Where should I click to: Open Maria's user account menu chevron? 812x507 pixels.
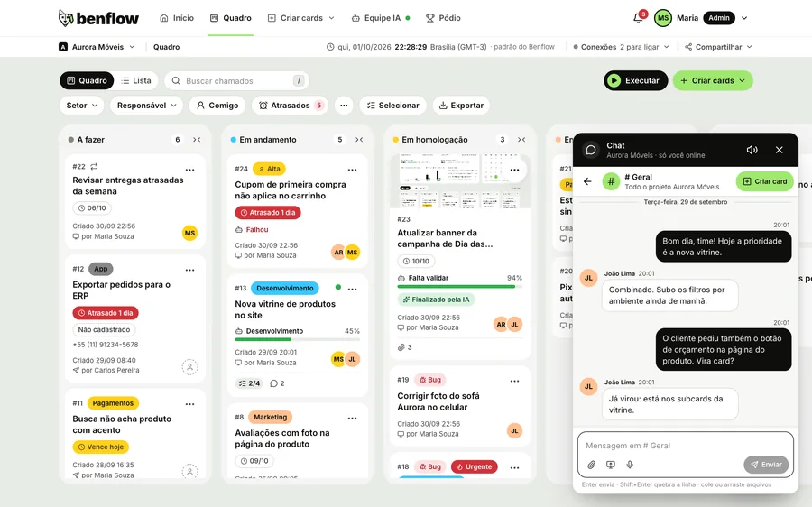click(x=744, y=18)
